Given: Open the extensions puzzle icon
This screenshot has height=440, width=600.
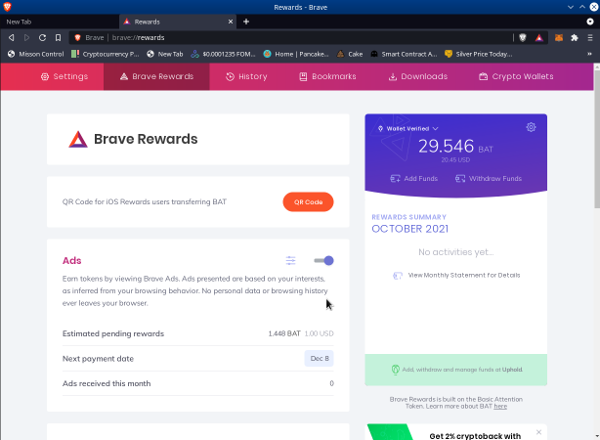Looking at the screenshot, I should pos(574,37).
